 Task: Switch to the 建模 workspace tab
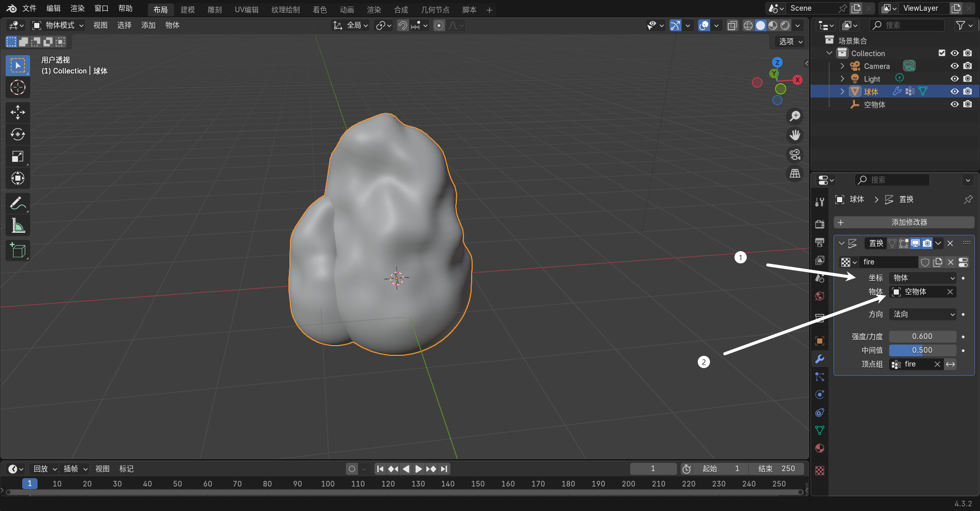[x=187, y=10]
